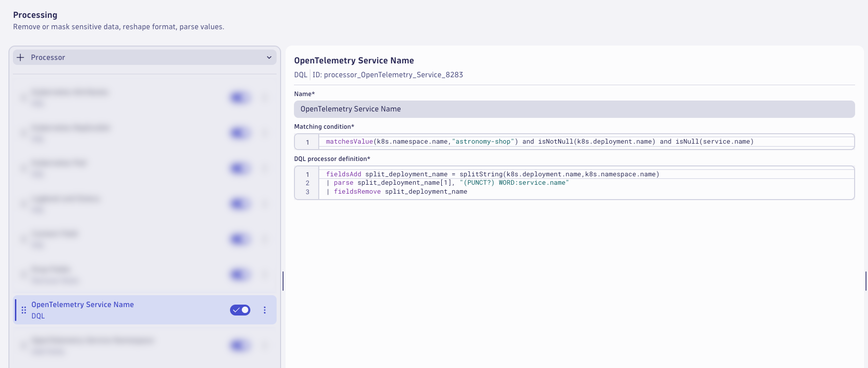The width and height of the screenshot is (868, 368).
Task: Expand the Processor dropdown chevron
Action: (x=269, y=57)
